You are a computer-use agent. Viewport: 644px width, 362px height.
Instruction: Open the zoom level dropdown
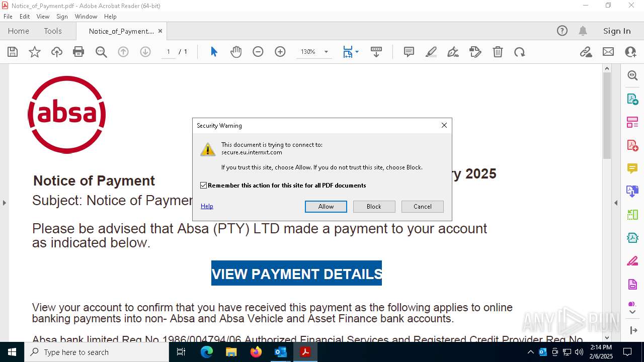coord(326,52)
